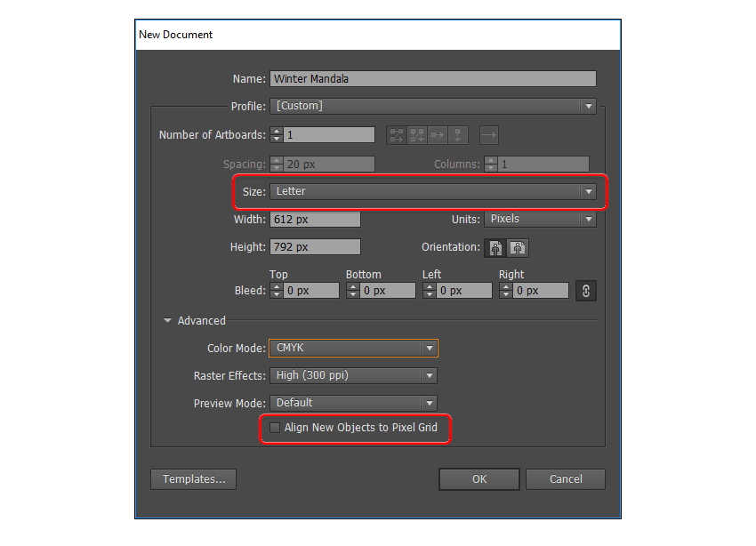Open Preview Mode dropdown showing Default
Viewport: 756px width, 546px height.
[x=353, y=403]
